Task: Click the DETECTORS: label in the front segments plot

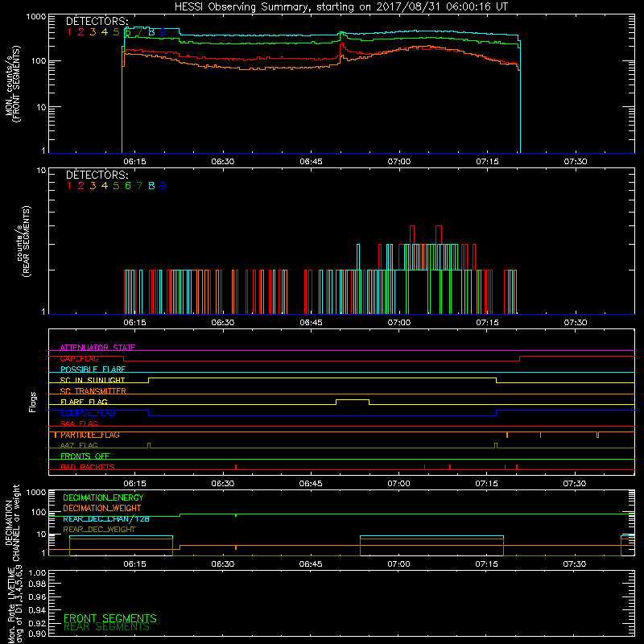Action: (97, 22)
